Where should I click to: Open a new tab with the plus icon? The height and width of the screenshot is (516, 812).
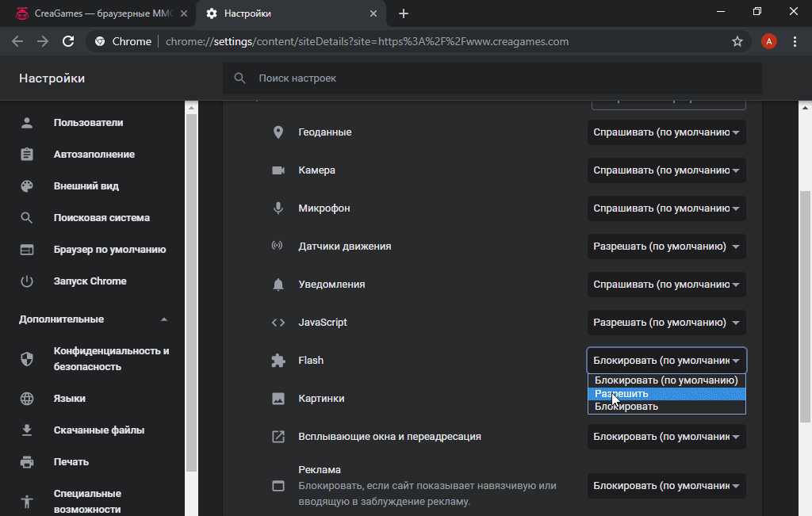click(404, 13)
